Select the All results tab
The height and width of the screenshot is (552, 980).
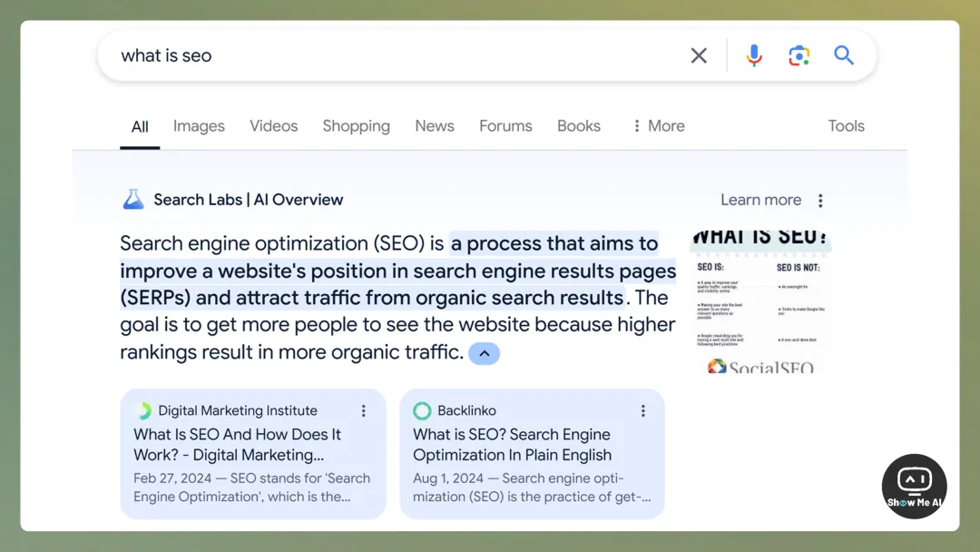click(x=140, y=127)
